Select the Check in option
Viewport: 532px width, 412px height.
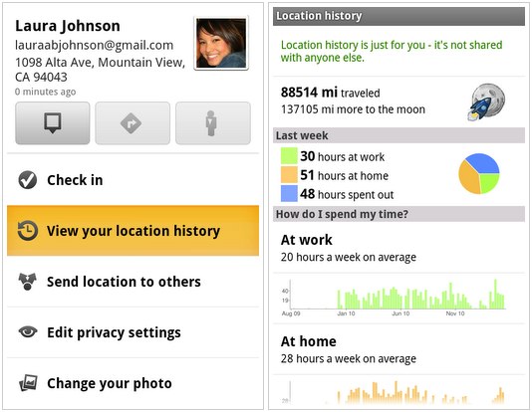pyautogui.click(x=133, y=179)
